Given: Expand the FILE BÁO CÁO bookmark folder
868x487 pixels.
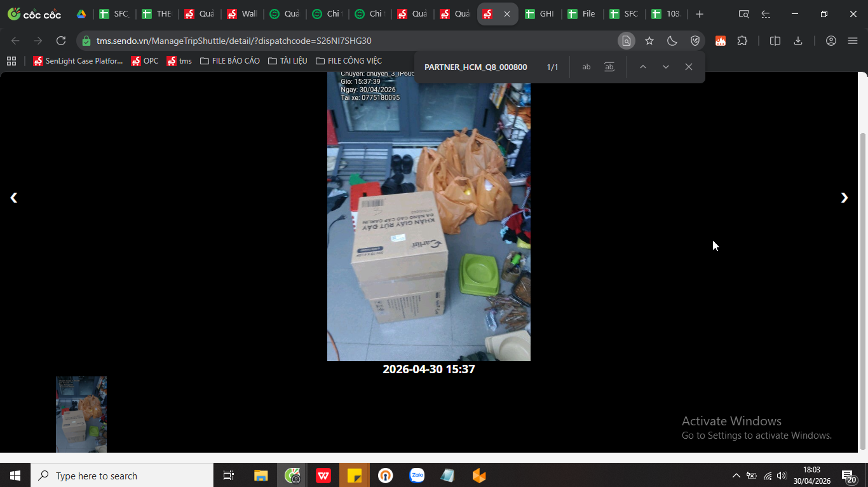Looking at the screenshot, I should tap(230, 61).
